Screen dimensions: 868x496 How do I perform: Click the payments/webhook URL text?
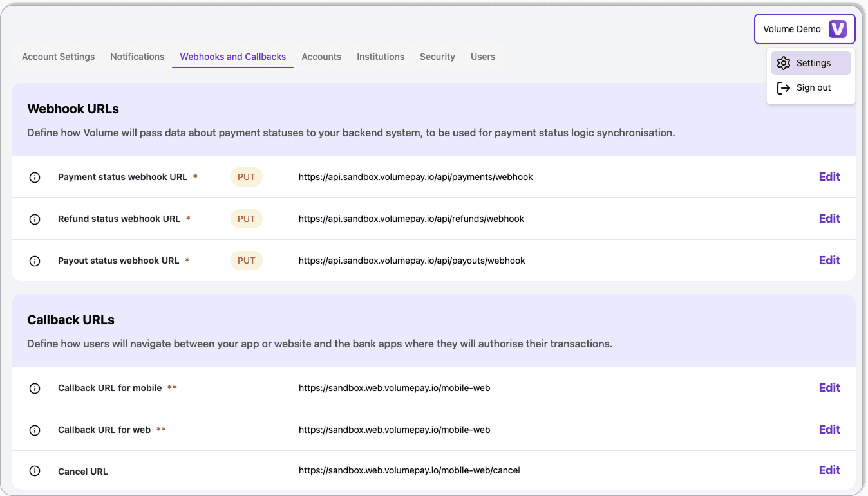tap(416, 177)
